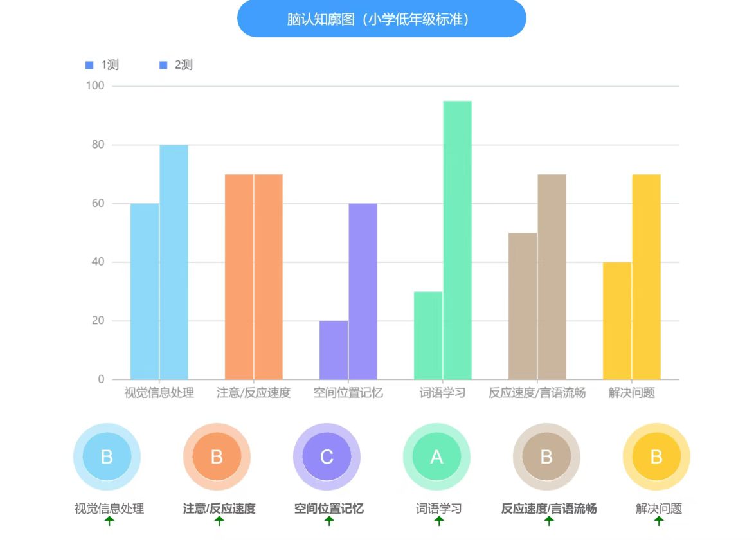Click green up arrow under 视觉信息处理

tap(109, 521)
